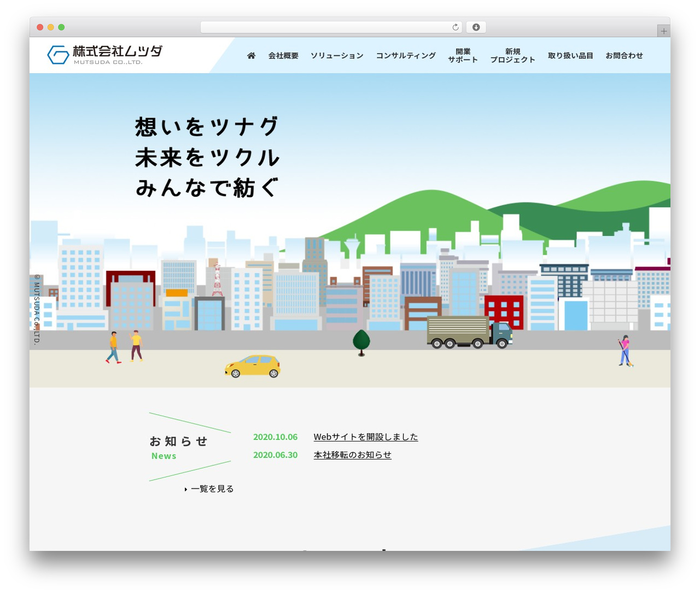Image resolution: width=700 pixels, height=593 pixels.
Task: Go to the コンサルティング page
Action: point(406,56)
